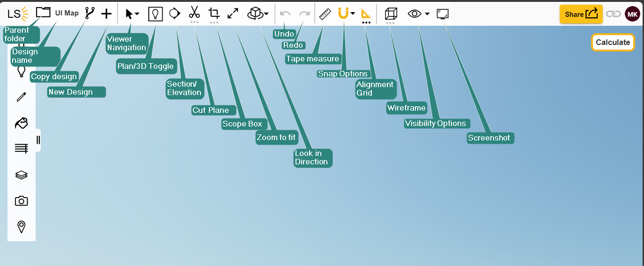Click the Calculate button
The image size is (644, 266).
[x=613, y=42]
